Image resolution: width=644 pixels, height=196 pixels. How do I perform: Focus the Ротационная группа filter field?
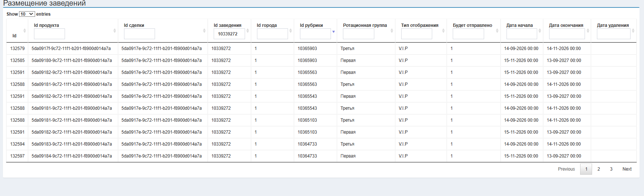point(358,34)
